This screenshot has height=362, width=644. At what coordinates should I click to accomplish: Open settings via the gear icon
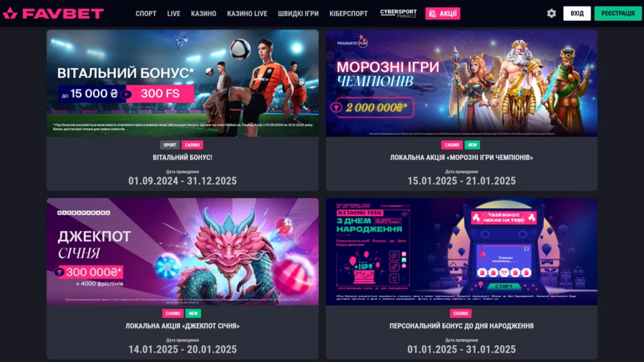click(551, 14)
